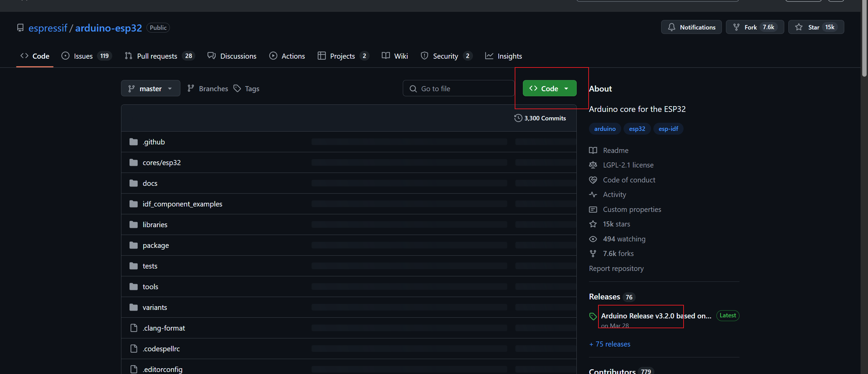868x374 pixels.
Task: Open the cores/esp32 folder name
Action: click(162, 162)
